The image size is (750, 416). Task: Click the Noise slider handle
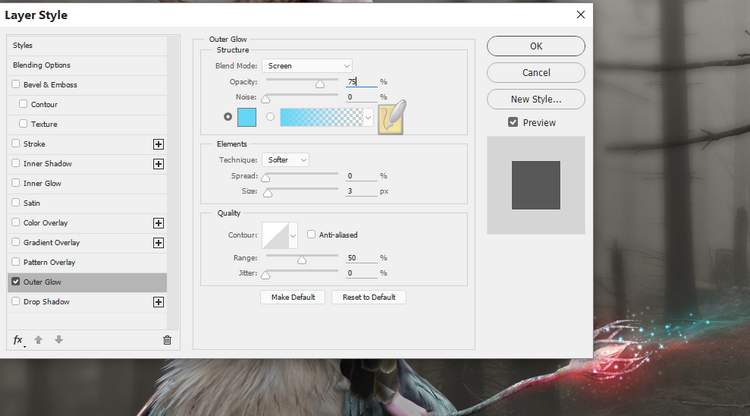coord(266,99)
